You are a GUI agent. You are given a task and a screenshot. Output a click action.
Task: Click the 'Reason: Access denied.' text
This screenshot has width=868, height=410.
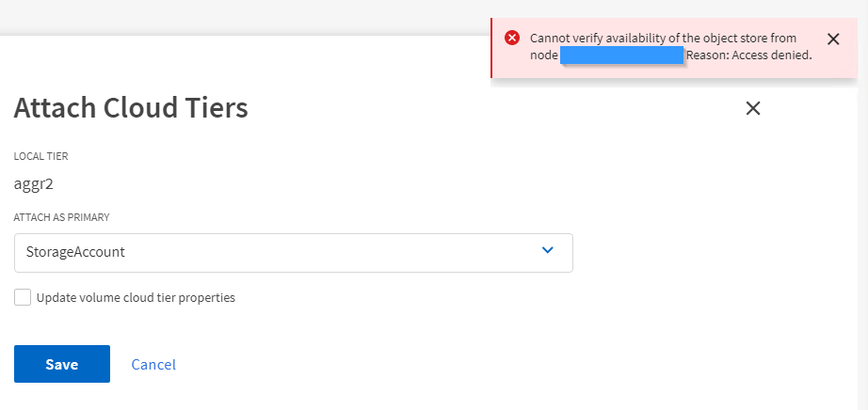pos(748,55)
